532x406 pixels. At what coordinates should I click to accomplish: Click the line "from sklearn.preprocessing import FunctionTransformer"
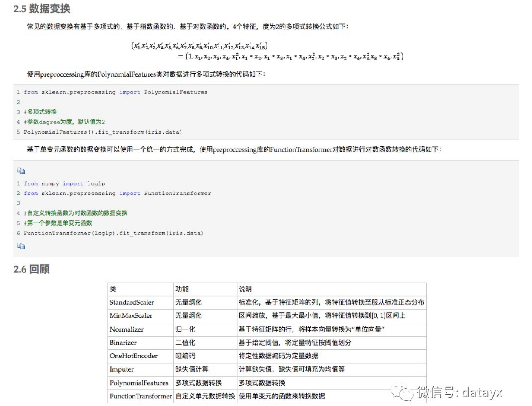click(117, 193)
